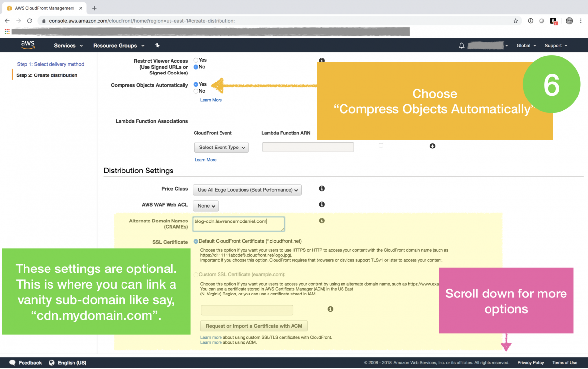
Task: Click the pin icon next to Resource Groups
Action: click(157, 45)
